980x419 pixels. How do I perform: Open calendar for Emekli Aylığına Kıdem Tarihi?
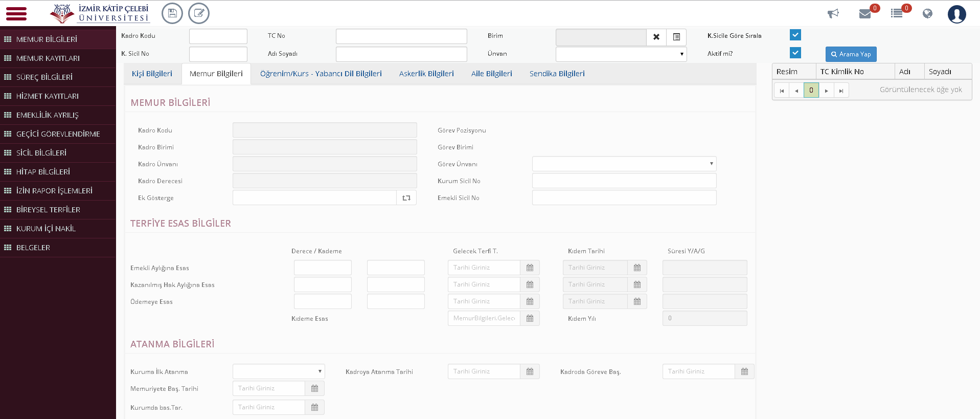pos(637,268)
